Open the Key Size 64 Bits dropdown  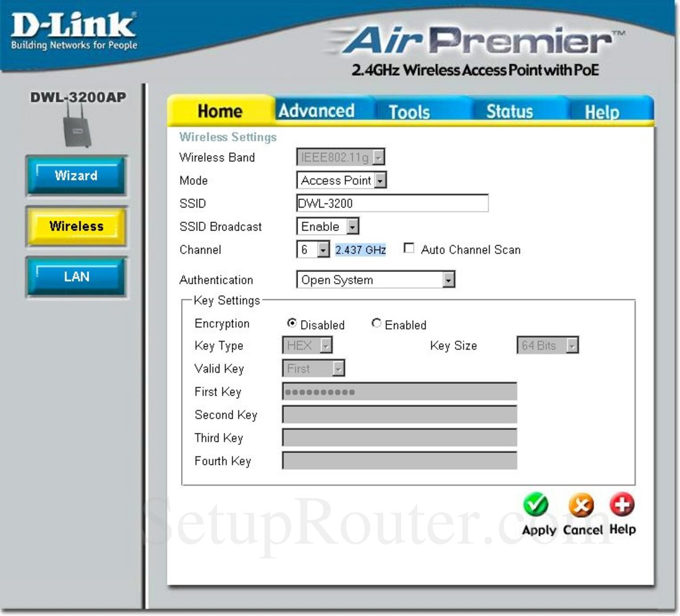pos(548,345)
